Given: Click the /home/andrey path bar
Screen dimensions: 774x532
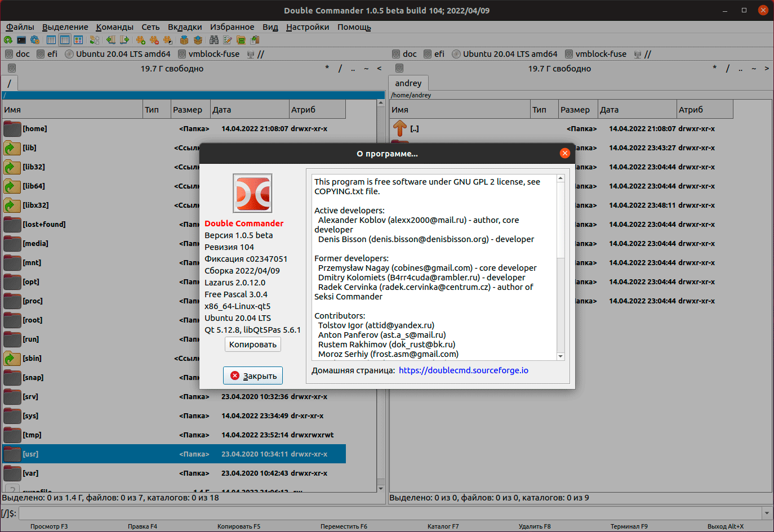Looking at the screenshot, I should click(580, 95).
